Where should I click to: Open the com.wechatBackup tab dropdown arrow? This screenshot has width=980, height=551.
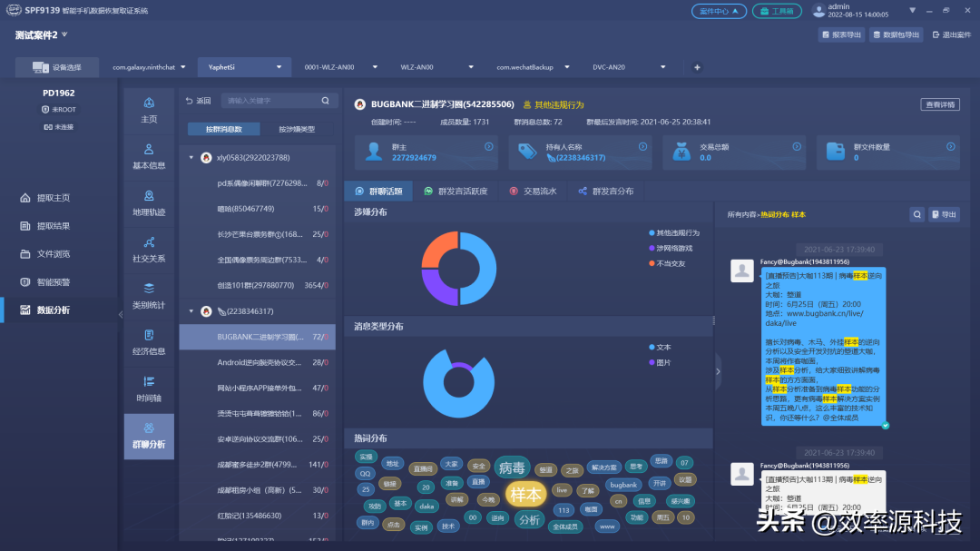point(567,67)
